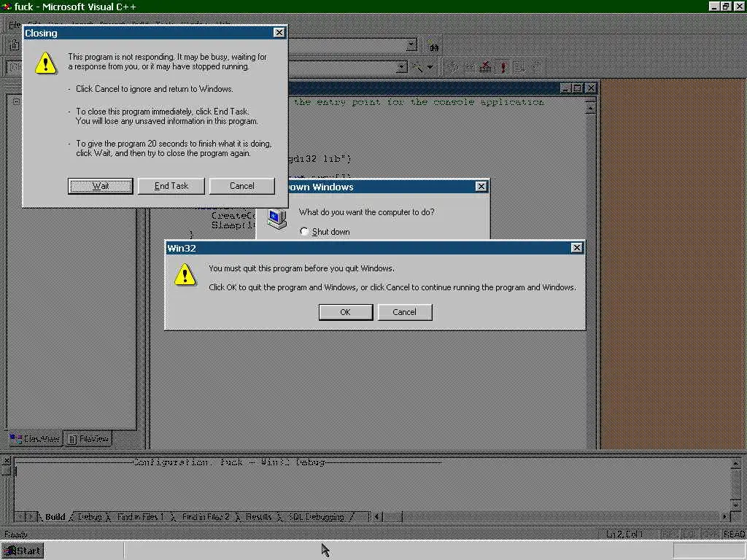Open the WizardBar members dropdown arrow
Screen dimensions: 747x560
tap(402, 67)
